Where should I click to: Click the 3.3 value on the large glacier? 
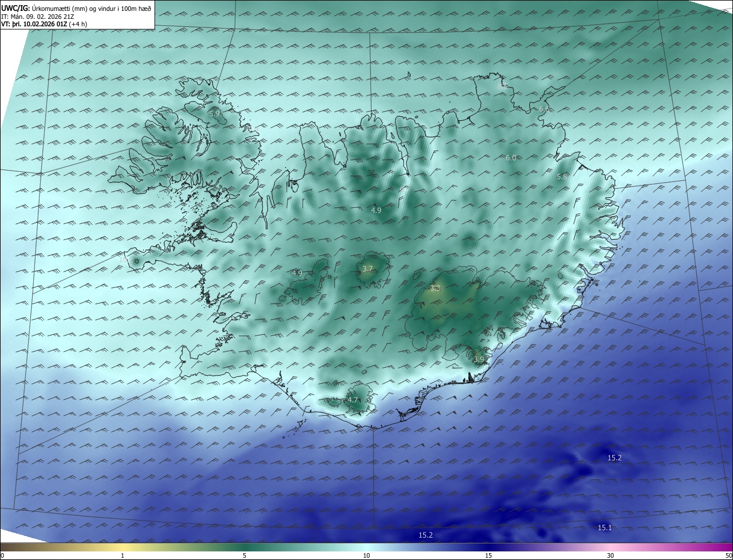pyautogui.click(x=435, y=289)
